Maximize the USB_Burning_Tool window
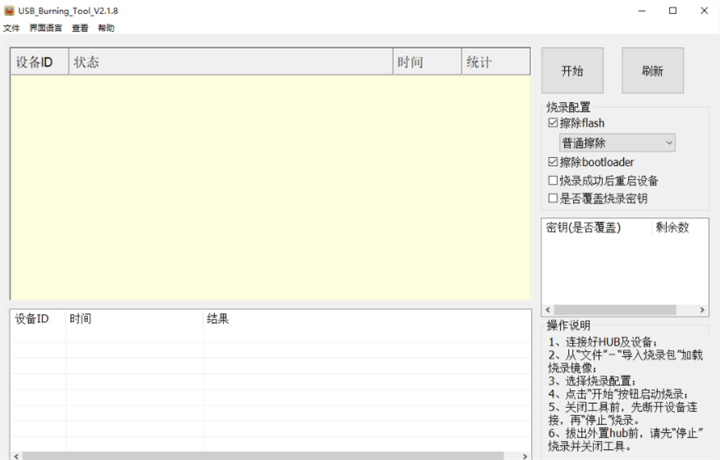Viewport: 720px width, 460px height. pos(673,11)
